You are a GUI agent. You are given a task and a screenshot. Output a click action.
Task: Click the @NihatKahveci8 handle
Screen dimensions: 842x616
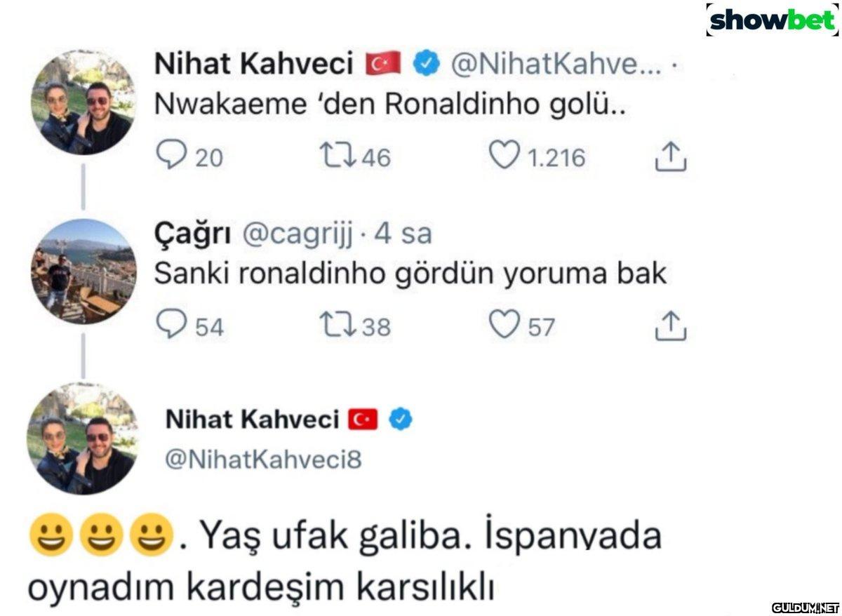(263, 460)
